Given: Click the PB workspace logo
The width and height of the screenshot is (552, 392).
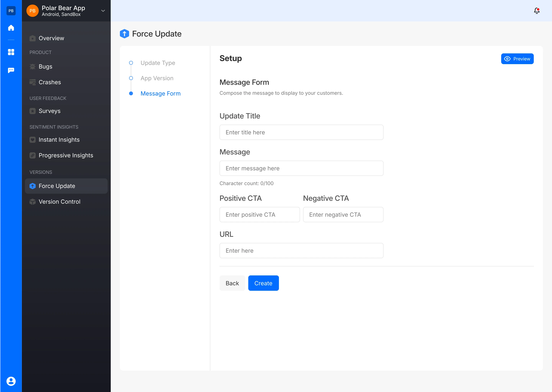Looking at the screenshot, I should pyautogui.click(x=11, y=11).
